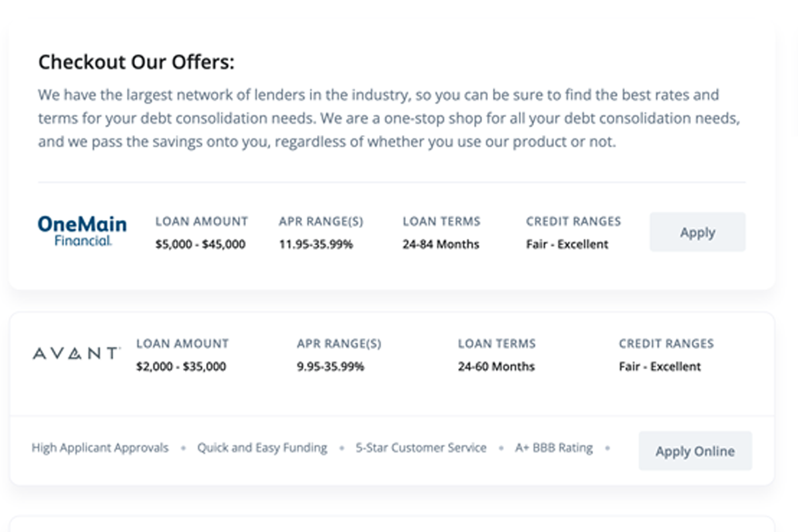The width and height of the screenshot is (798, 532).
Task: Select OneMain's $5,000 - $45,000 loan amount
Action: 200,244
